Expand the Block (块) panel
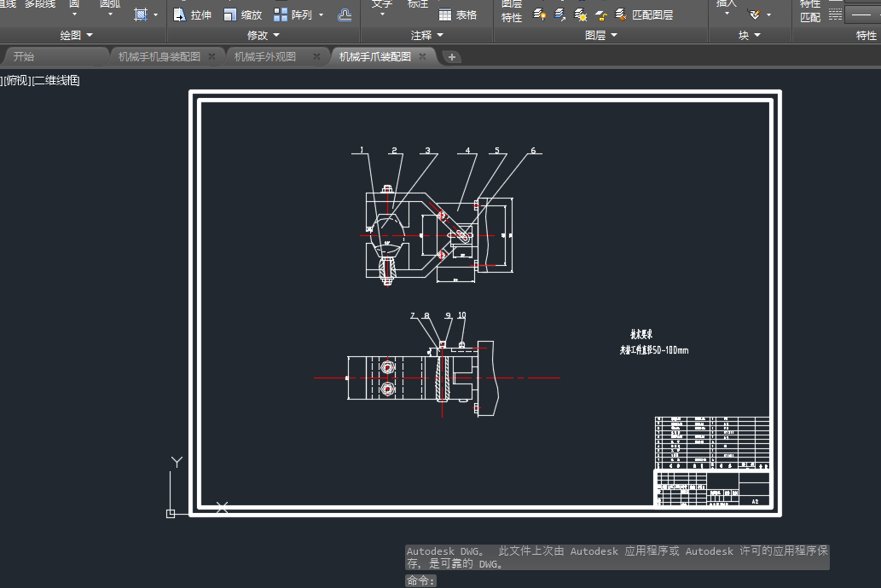 click(x=750, y=36)
